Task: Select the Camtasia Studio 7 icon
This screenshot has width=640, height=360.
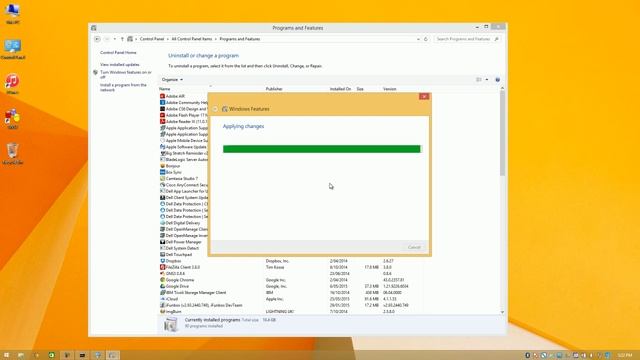Action: pos(162,178)
